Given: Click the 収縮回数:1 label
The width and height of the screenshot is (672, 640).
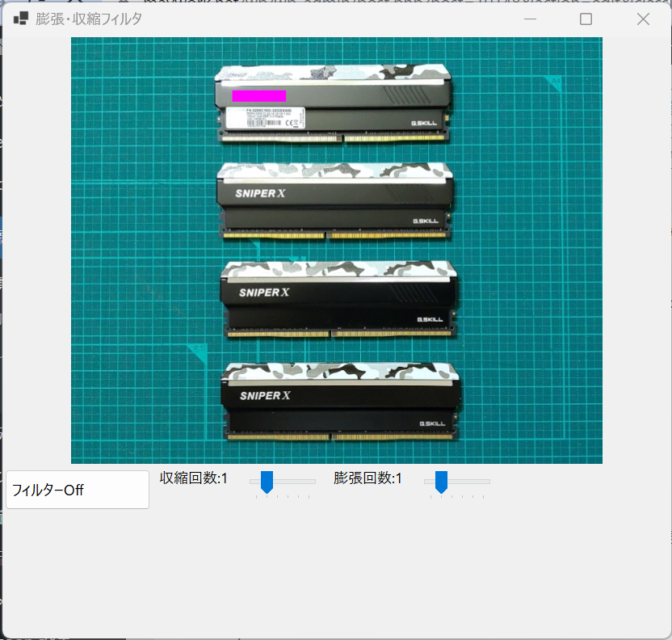Looking at the screenshot, I should (x=194, y=478).
